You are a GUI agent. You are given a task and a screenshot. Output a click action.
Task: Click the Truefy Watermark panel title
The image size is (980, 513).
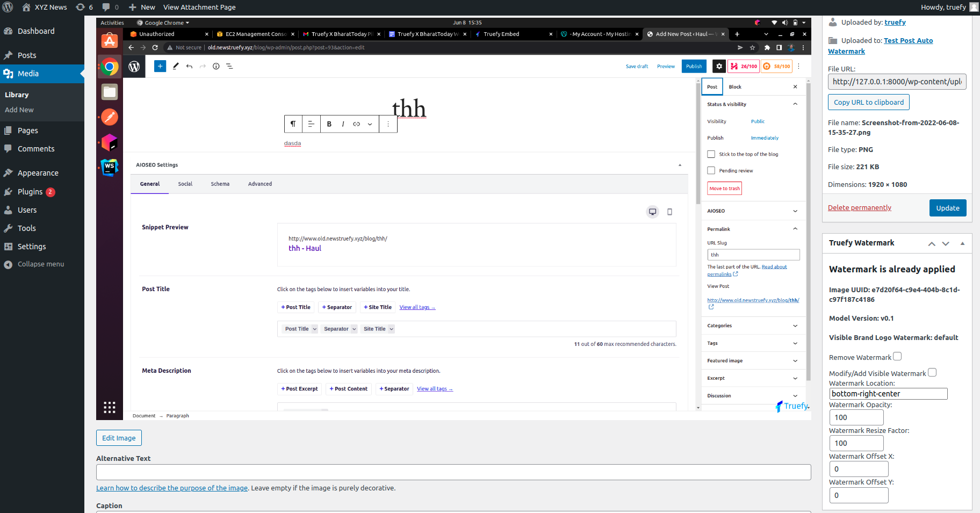pyautogui.click(x=862, y=243)
